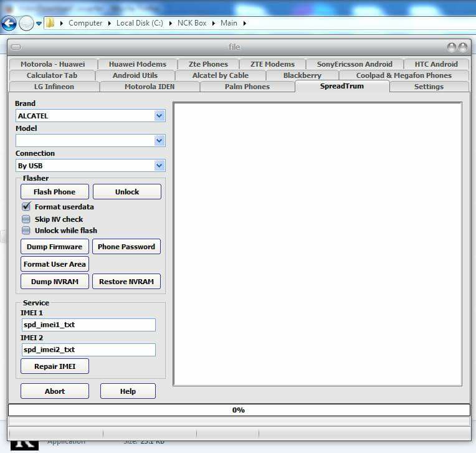The image size is (476, 453).
Task: Open the HTC Android tab
Action: coord(436,64)
